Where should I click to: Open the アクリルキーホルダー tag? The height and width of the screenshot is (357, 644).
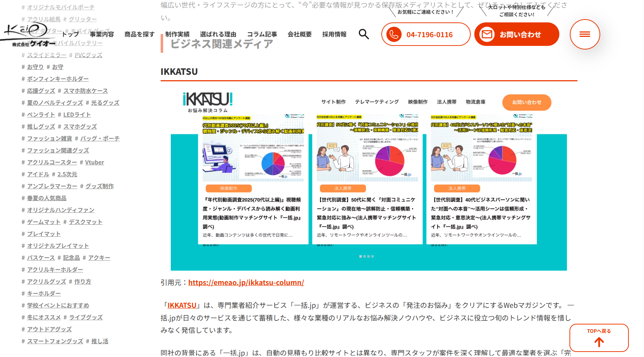pos(55,270)
